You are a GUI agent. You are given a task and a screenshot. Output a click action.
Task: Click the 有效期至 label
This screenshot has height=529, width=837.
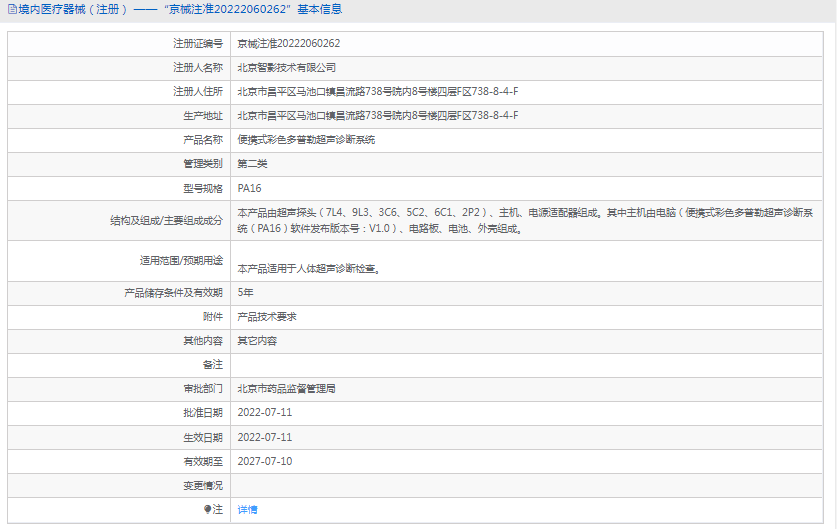click(x=203, y=461)
